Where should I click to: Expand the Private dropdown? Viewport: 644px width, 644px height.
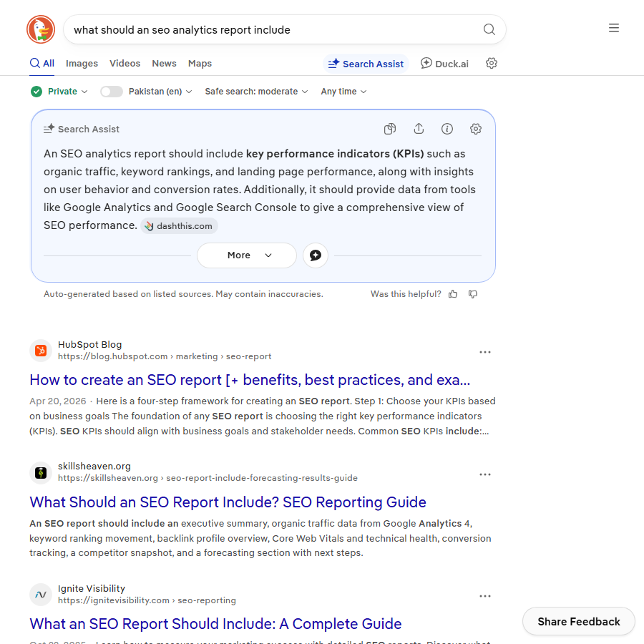click(68, 92)
